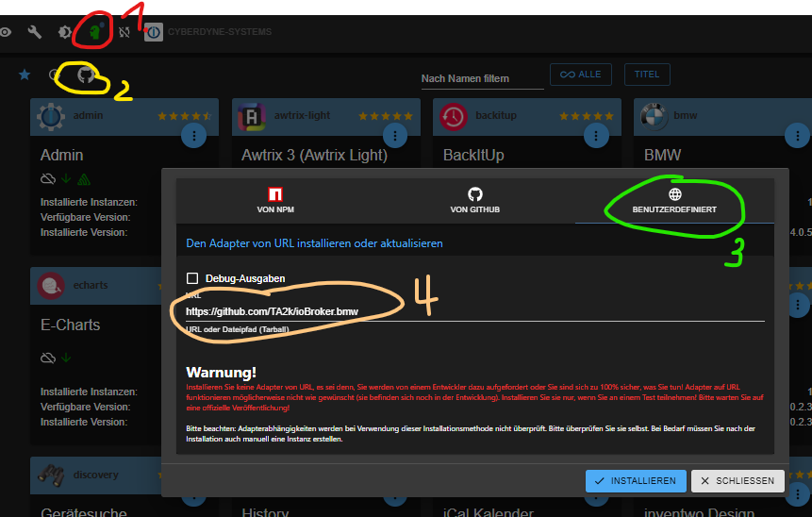Switch to the VON NPM tab

[275, 200]
